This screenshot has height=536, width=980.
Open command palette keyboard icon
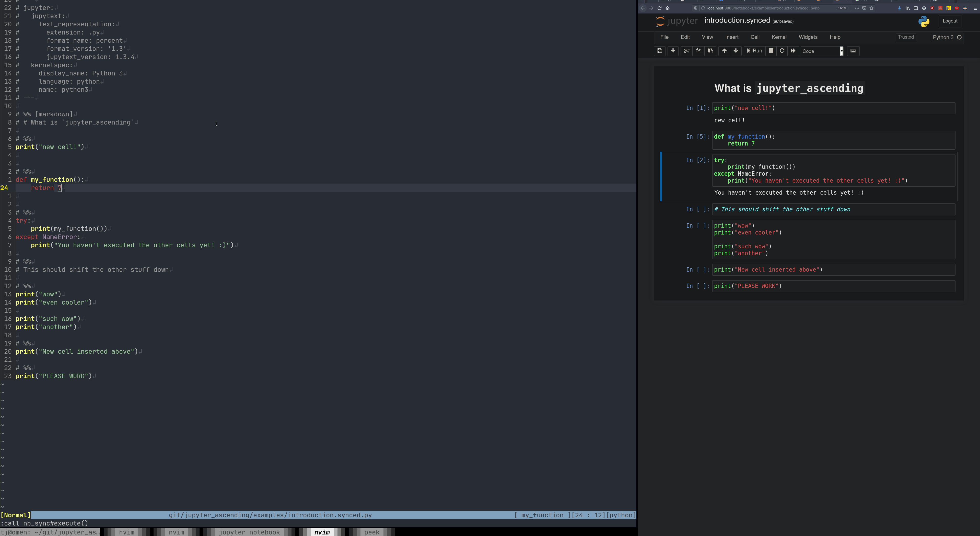click(853, 51)
